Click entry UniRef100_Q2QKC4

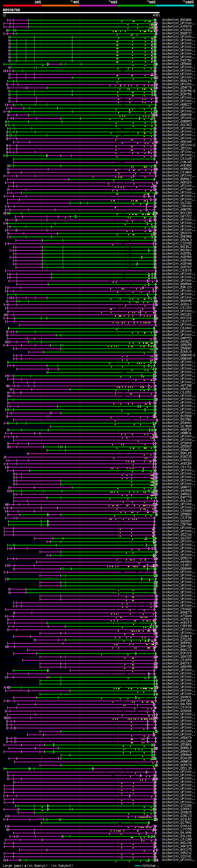[x=177, y=636]
